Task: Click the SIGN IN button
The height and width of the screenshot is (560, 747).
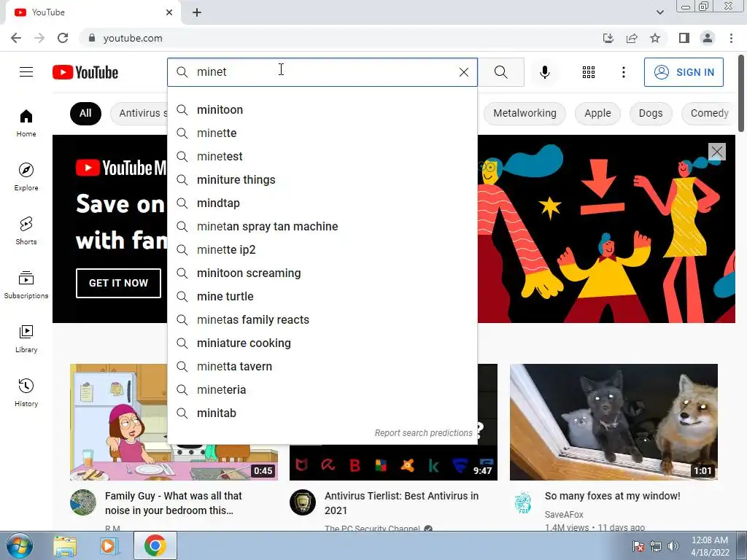Action: [684, 72]
